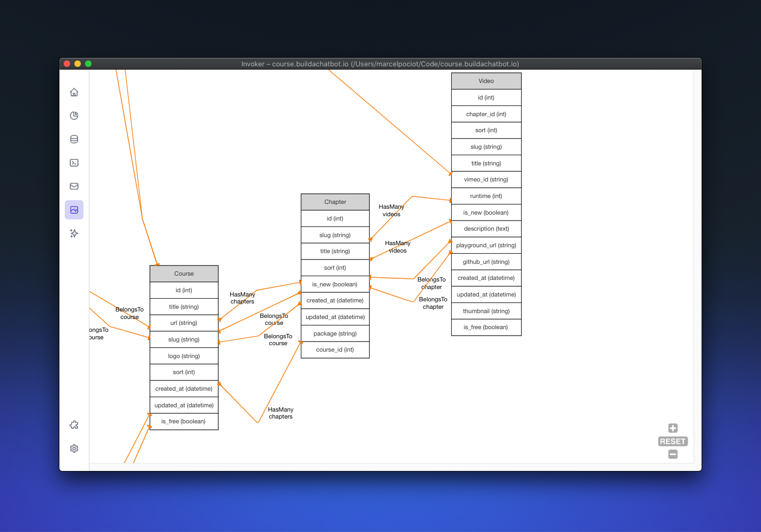
Task: Open the mail panel icon
Action: click(x=74, y=186)
